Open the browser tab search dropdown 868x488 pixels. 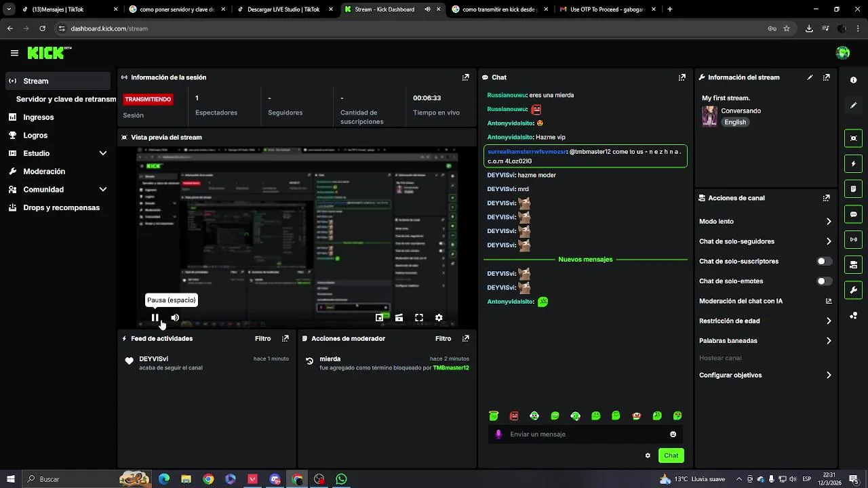pyautogui.click(x=9, y=9)
